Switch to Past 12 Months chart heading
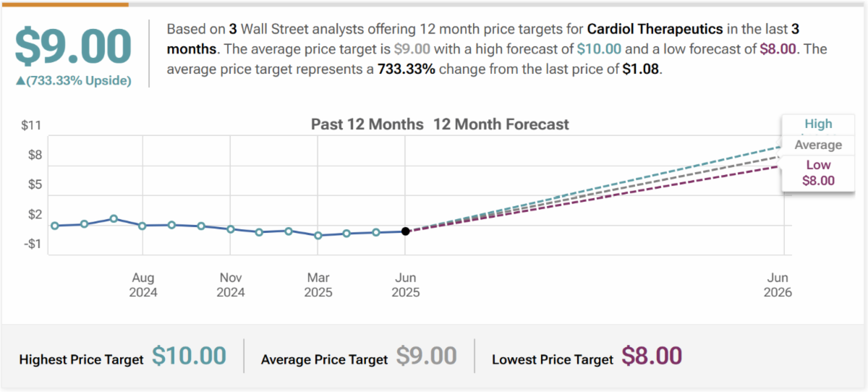Viewport: 868px width, 392px height. pyautogui.click(x=367, y=124)
